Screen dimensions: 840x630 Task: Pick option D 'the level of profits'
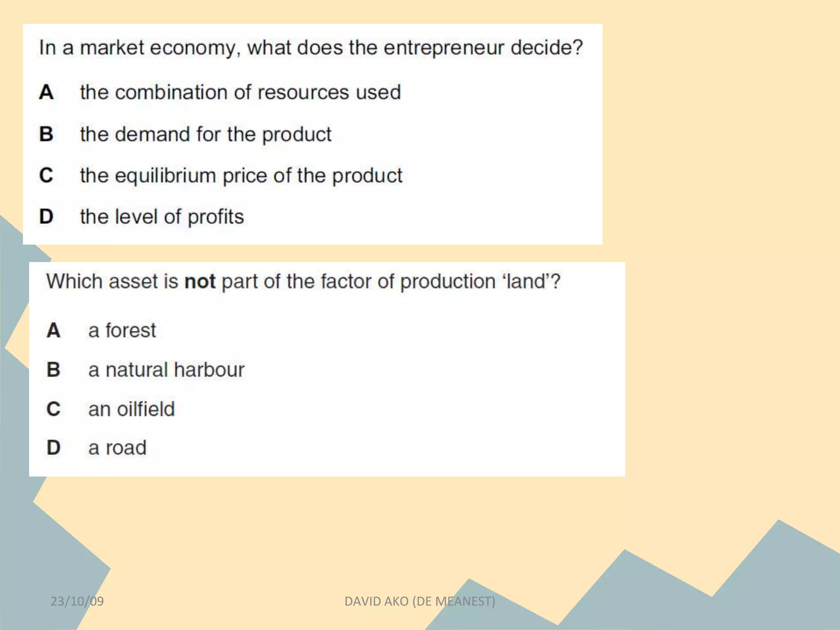tap(162, 217)
